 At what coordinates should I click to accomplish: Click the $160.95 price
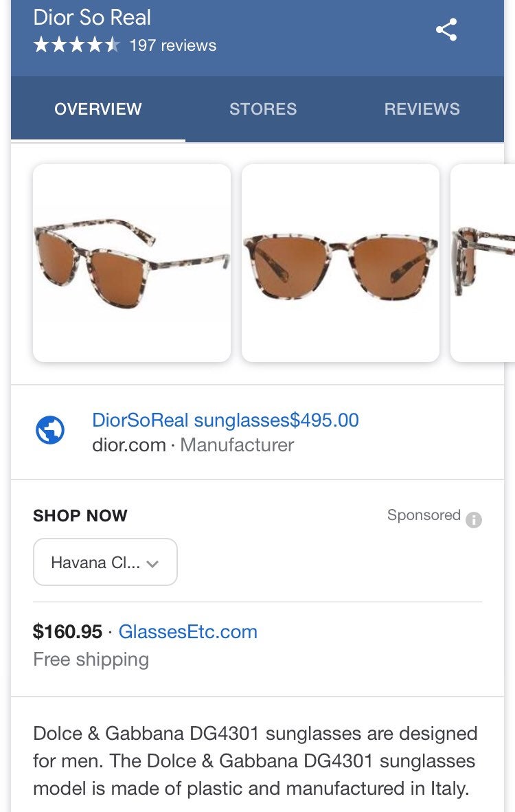coord(67,632)
